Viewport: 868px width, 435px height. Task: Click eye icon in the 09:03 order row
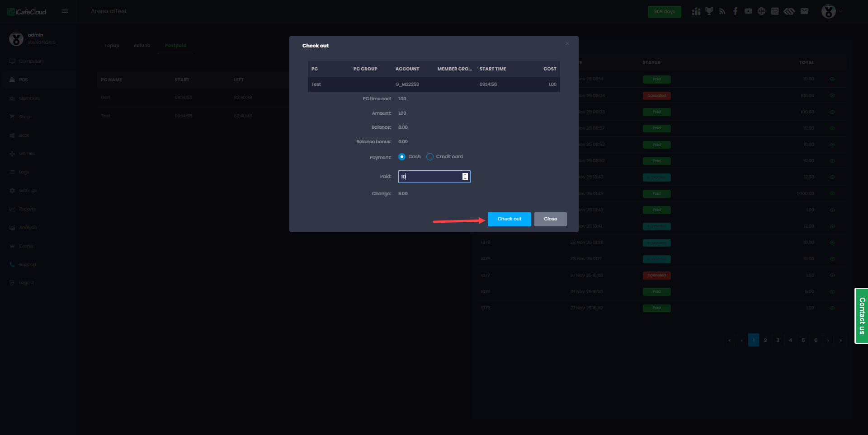832,112
